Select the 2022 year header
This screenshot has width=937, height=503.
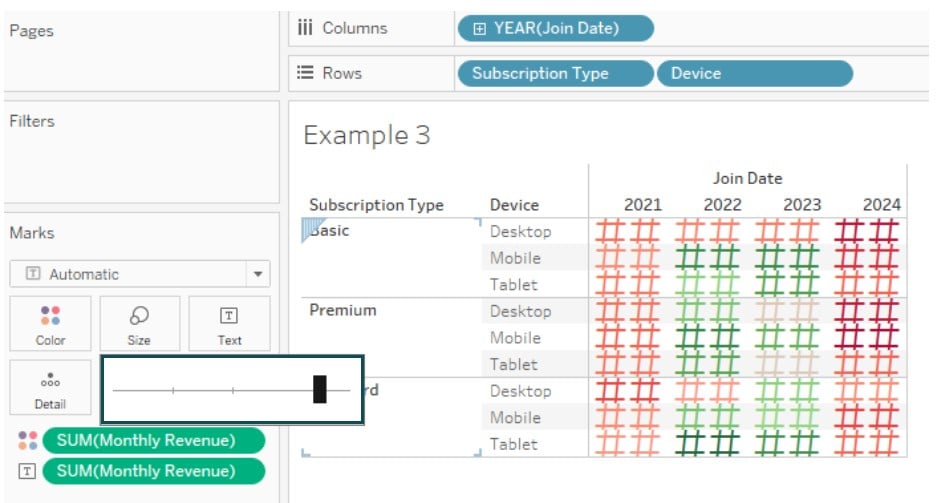[722, 205]
